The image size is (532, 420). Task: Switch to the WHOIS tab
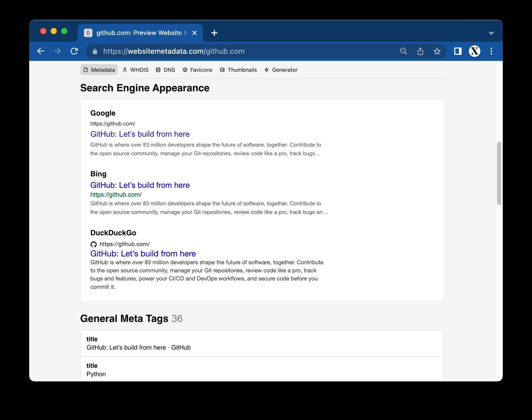point(136,70)
